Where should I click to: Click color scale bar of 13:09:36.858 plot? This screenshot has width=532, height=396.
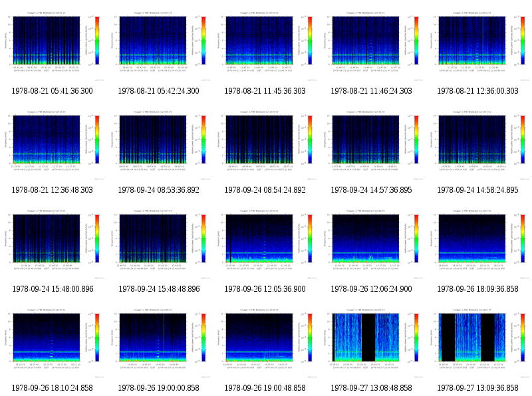[x=523, y=338]
